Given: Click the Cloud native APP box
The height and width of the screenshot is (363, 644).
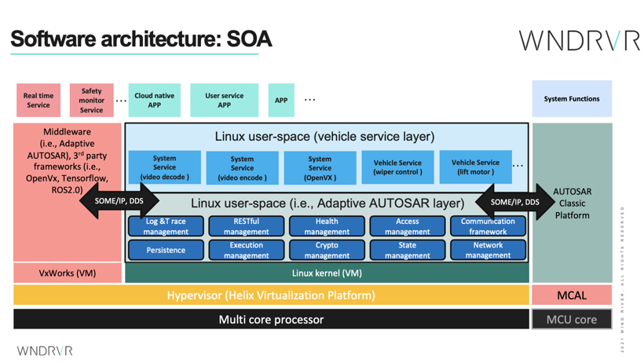Looking at the screenshot, I should coord(155,101).
